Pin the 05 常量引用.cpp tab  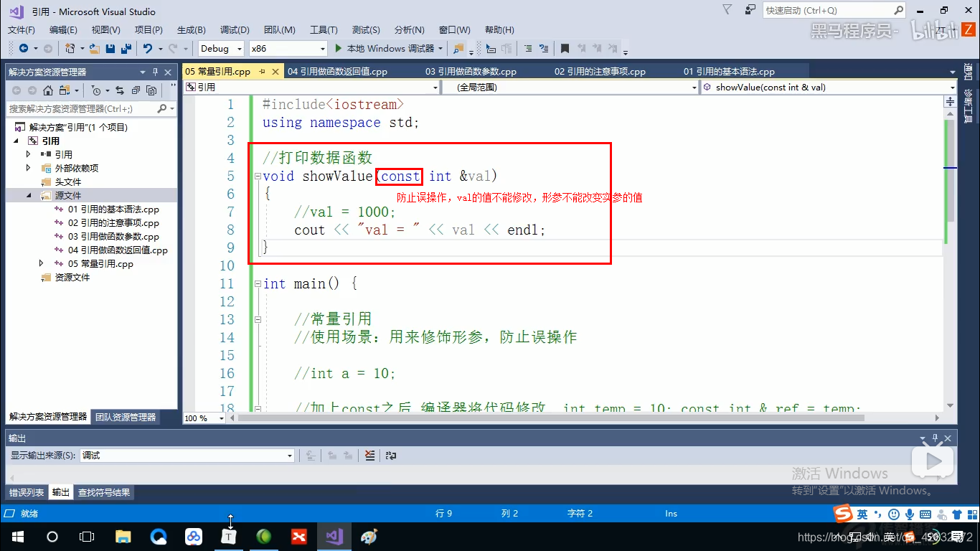[x=262, y=71]
